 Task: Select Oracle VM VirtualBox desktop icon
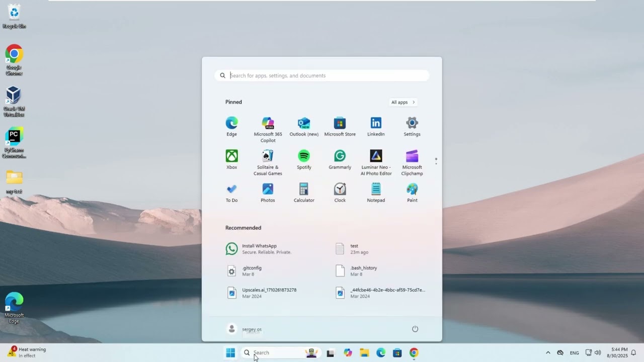(x=14, y=102)
